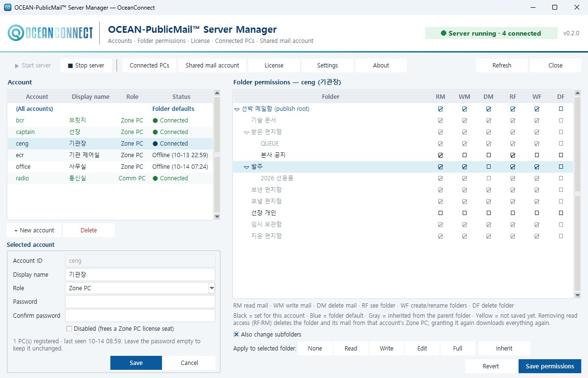Select the bcr account row
The height and width of the screenshot is (378, 588).
click(x=110, y=121)
